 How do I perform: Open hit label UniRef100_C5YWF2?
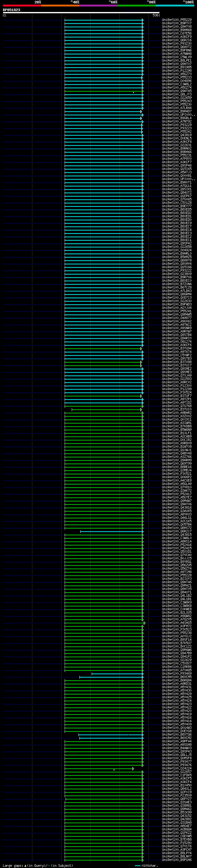[x=177, y=355]
